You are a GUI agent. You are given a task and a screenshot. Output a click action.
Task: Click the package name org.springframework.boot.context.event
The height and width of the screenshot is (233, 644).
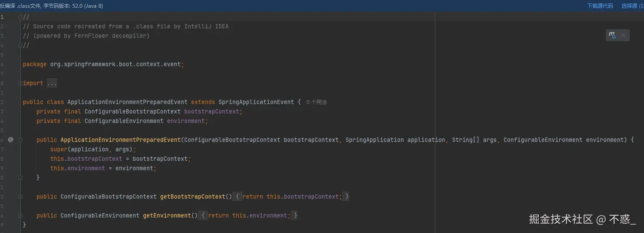[115, 64]
